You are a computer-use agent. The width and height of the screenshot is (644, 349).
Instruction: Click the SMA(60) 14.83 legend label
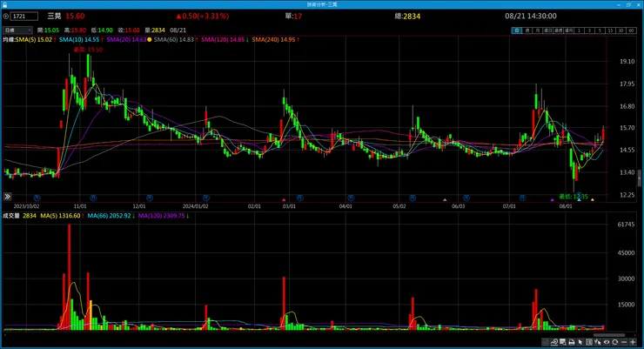[x=174, y=39]
